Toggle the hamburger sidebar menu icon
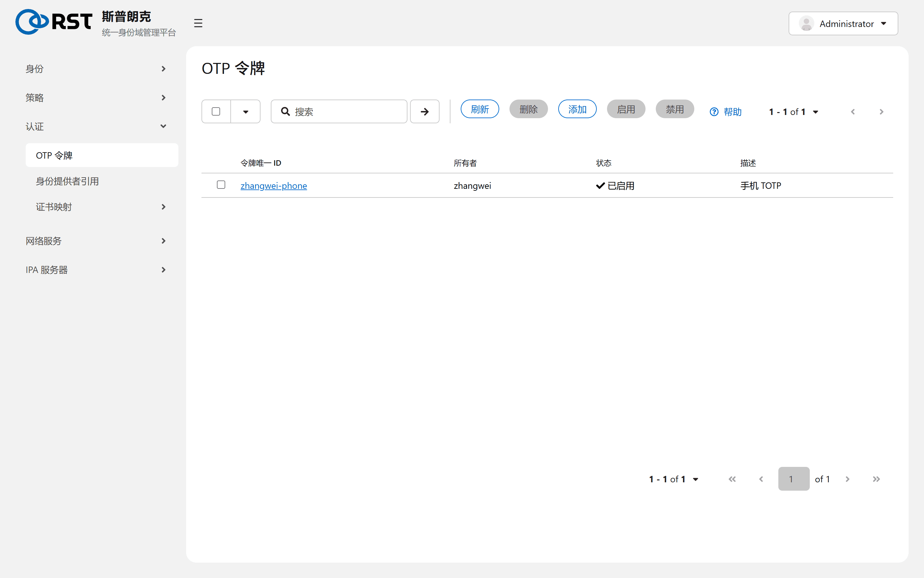 click(198, 23)
